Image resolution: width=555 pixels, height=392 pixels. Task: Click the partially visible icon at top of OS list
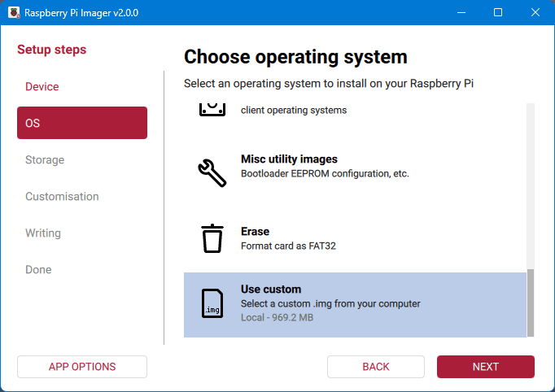pyautogui.click(x=212, y=108)
